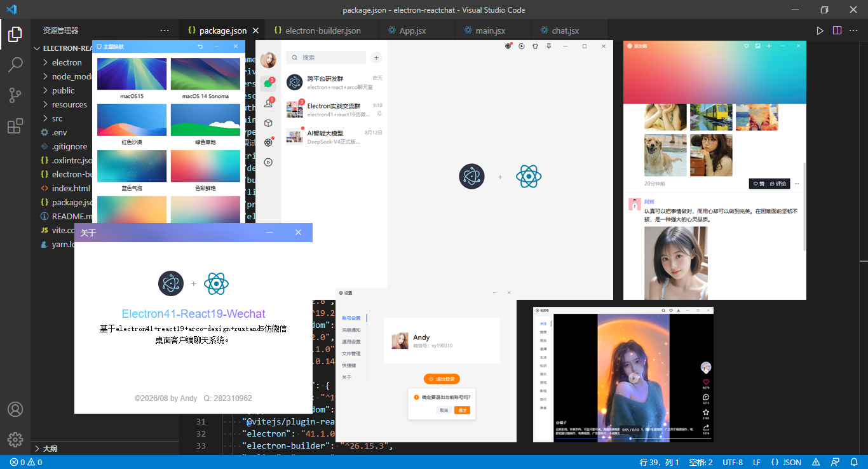Viewport: 868px width, 469px height.
Task: Open Explorer panel more actions ellipsis
Action: point(165,30)
